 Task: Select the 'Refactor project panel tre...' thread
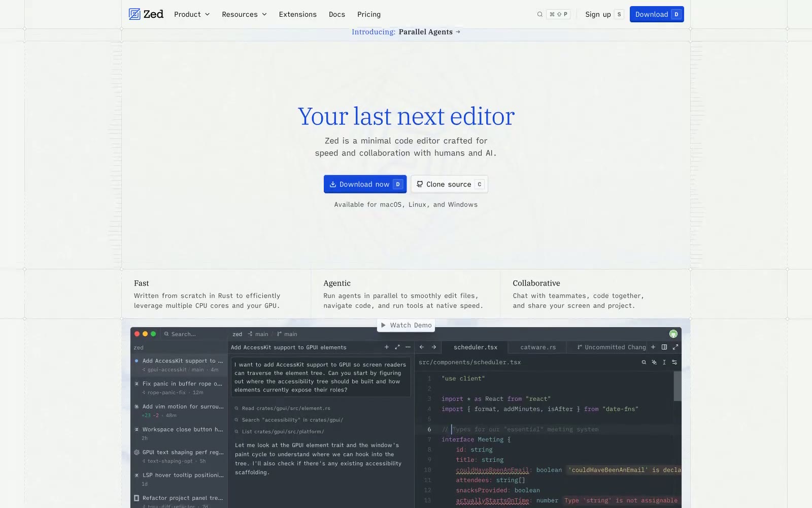point(179,501)
